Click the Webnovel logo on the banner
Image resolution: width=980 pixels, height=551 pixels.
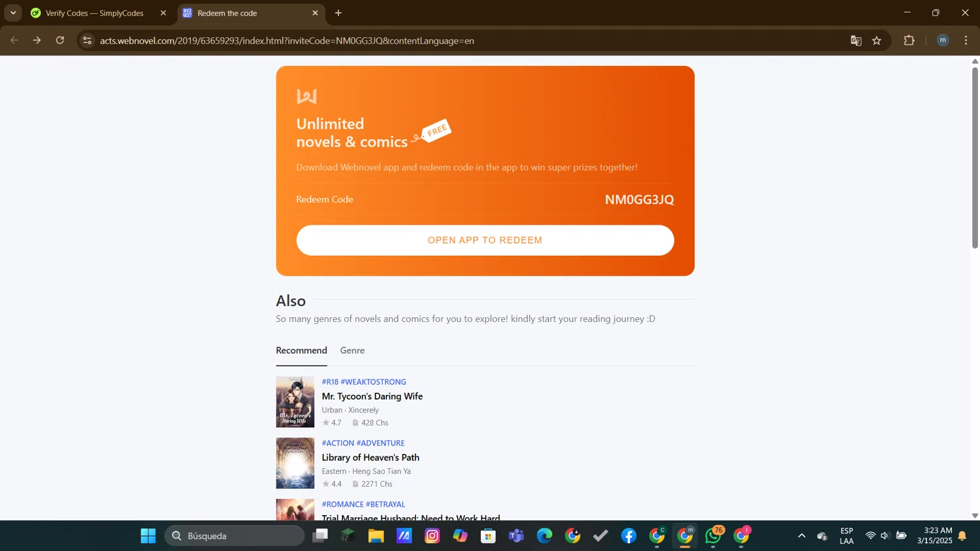click(306, 97)
